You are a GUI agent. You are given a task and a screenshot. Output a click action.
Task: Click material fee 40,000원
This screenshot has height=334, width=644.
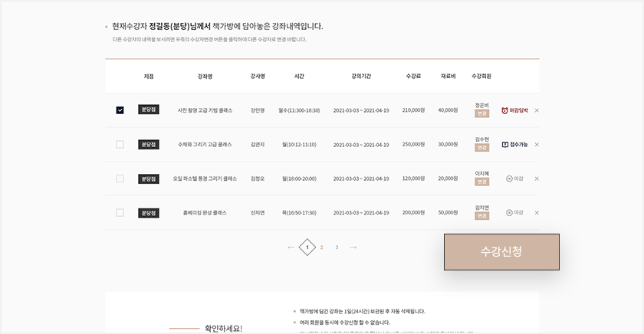click(x=448, y=110)
